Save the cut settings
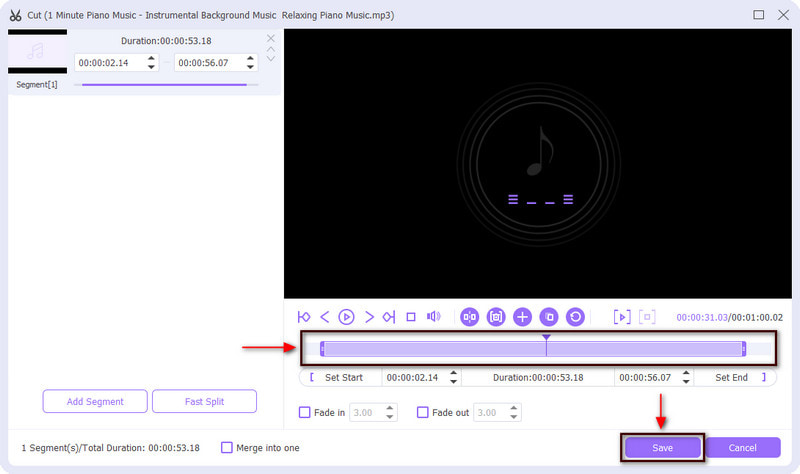This screenshot has height=474, width=800. 662,447
